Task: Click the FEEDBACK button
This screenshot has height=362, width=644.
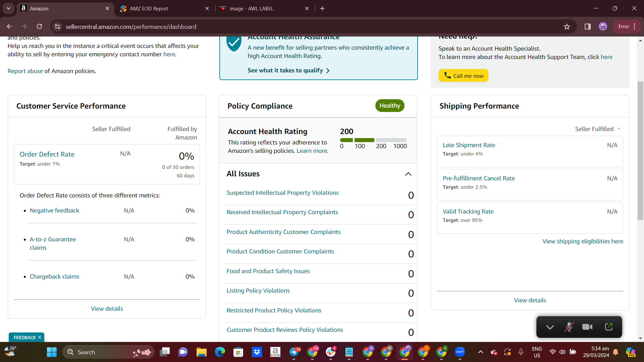Action: (x=24, y=338)
